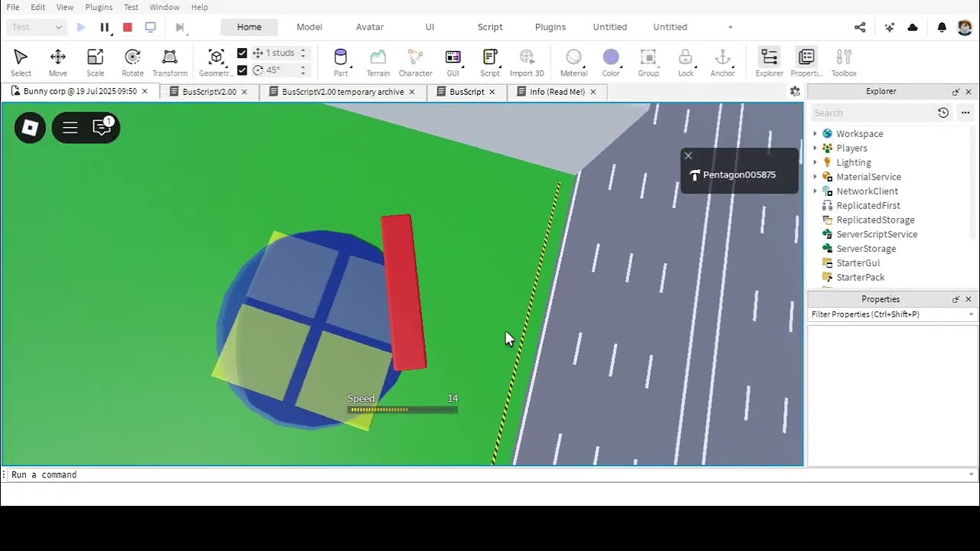Switch to the BusScriptV2.00 temporary archive tab
Viewport: 980px width, 551px height.
pos(342,92)
